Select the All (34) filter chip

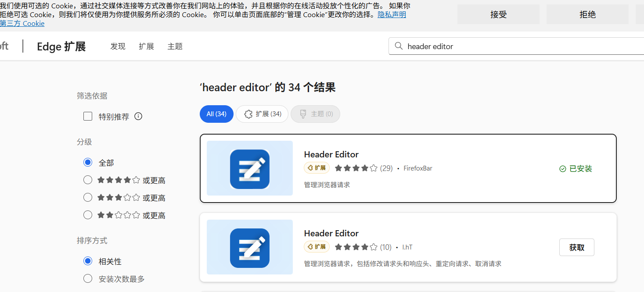coord(216,114)
